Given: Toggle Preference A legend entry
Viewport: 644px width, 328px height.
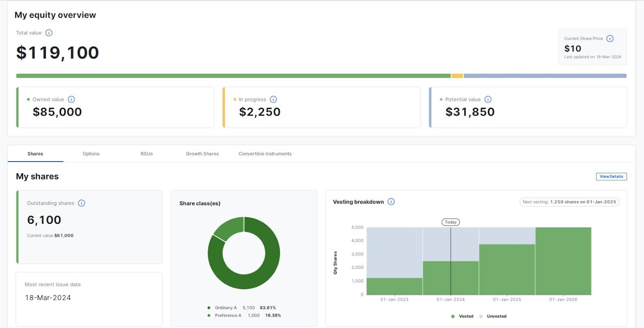Looking at the screenshot, I should 226,315.
